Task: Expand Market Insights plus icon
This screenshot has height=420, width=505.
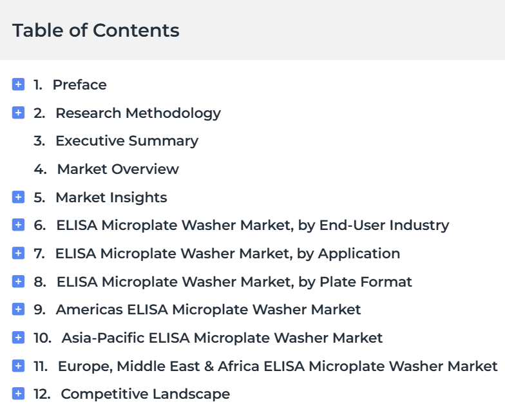Action: pyautogui.click(x=18, y=197)
